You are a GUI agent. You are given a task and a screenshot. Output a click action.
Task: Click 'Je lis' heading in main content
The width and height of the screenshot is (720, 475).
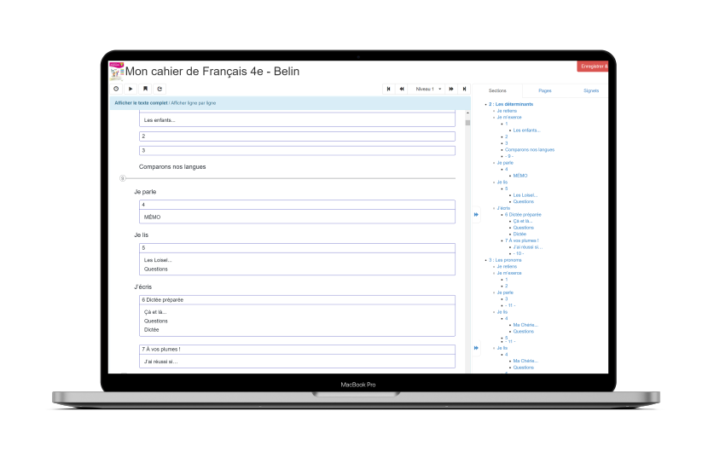(141, 235)
